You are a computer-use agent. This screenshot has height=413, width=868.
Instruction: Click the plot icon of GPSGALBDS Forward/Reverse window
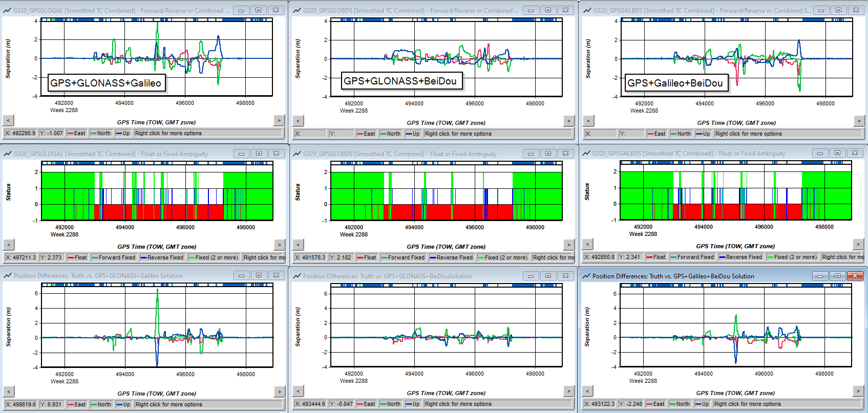coord(587,10)
